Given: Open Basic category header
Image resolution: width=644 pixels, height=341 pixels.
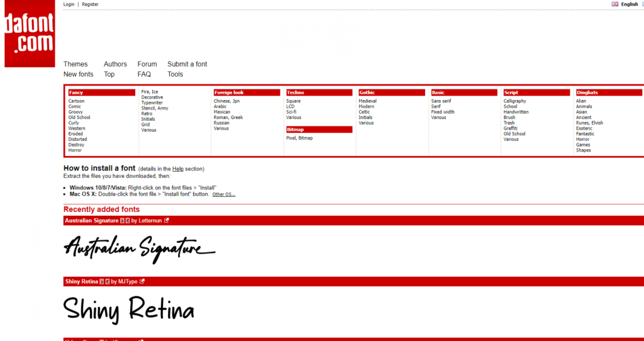Looking at the screenshot, I should click(x=464, y=92).
